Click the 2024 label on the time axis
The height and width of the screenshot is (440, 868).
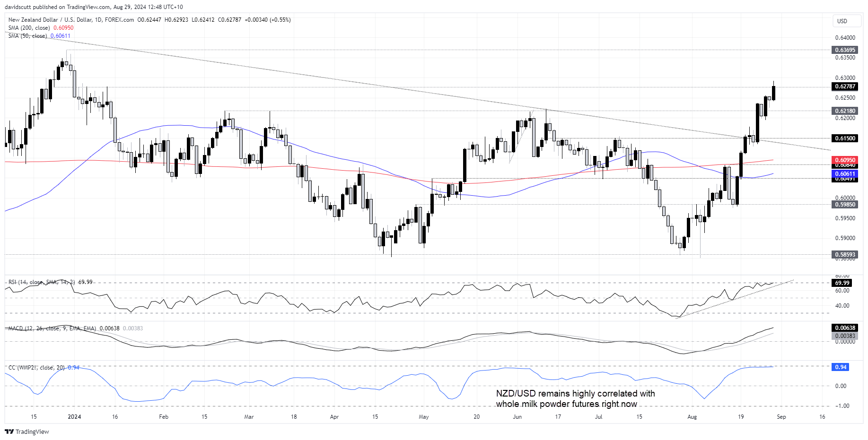74,417
